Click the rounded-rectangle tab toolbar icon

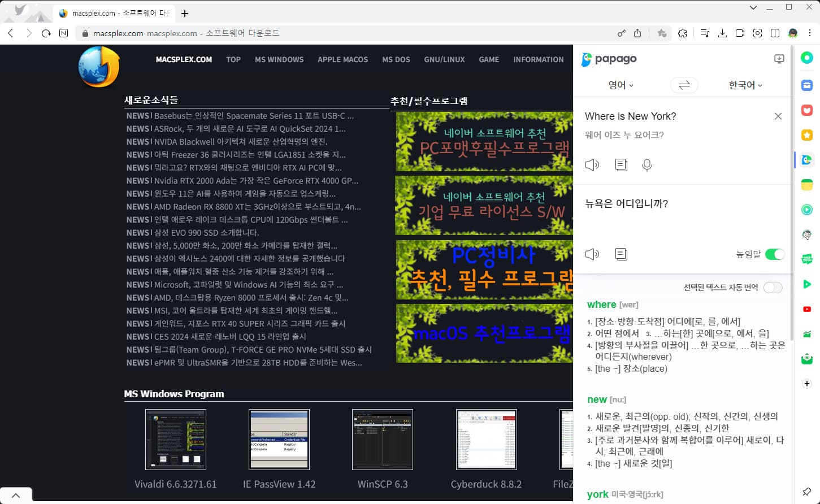tap(740, 33)
